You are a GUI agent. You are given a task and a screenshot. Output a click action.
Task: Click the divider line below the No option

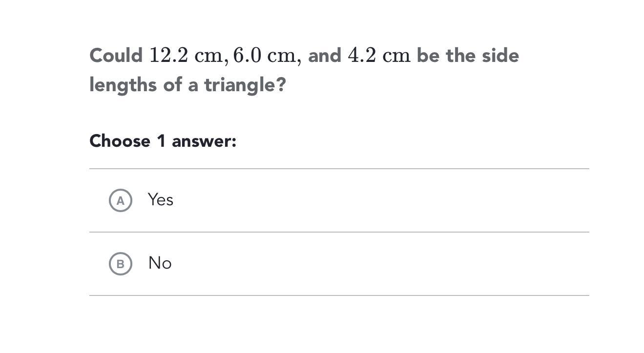(339, 295)
